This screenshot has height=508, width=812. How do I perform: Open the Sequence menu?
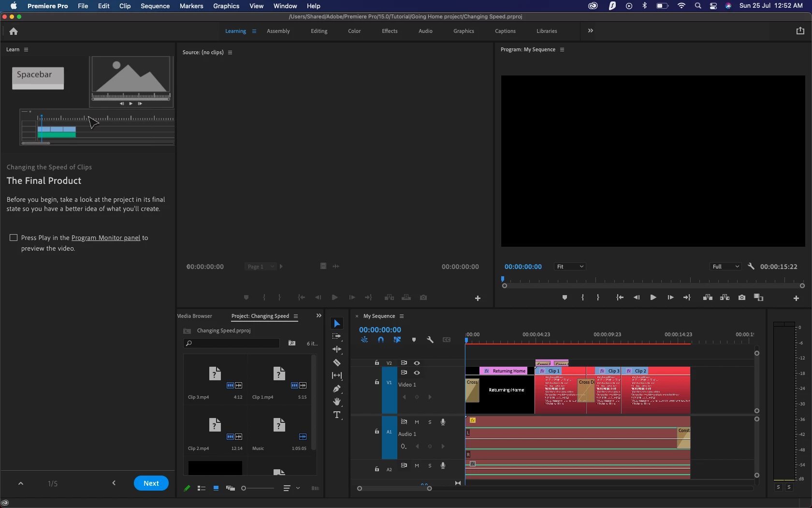[x=155, y=6]
